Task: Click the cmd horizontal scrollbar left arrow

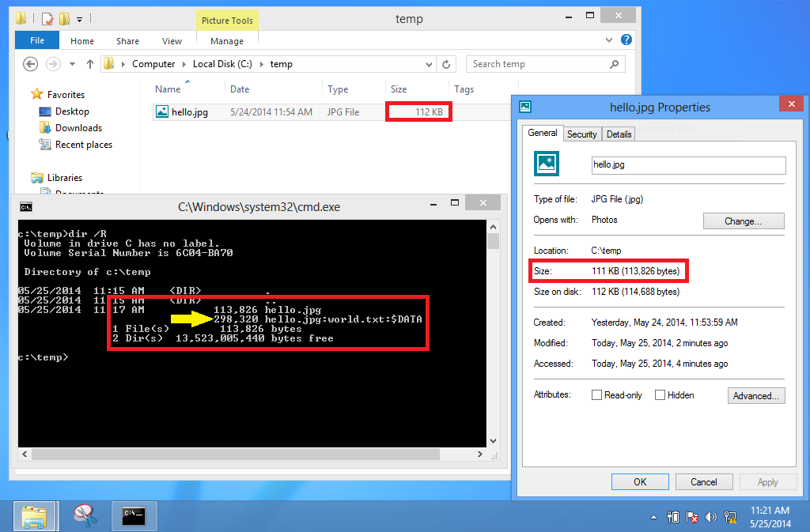Action: coord(25,454)
